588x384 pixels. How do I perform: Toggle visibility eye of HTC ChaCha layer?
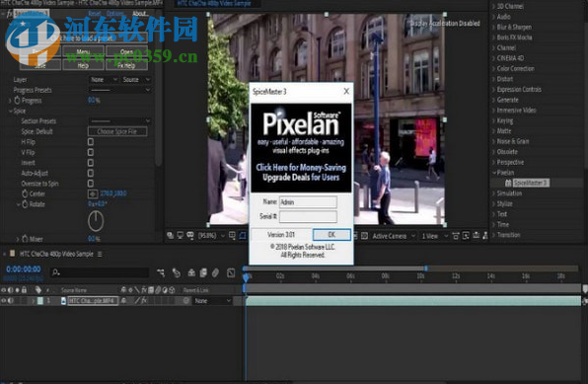[x=4, y=301]
